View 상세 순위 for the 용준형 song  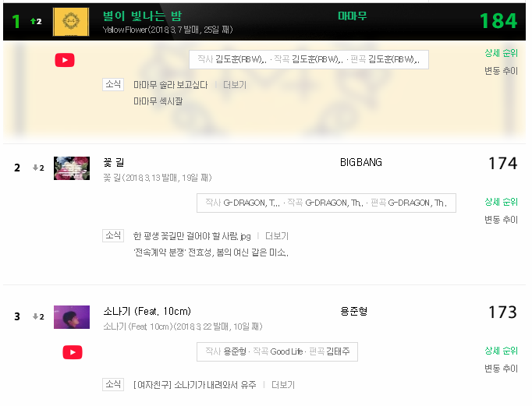pos(501,351)
